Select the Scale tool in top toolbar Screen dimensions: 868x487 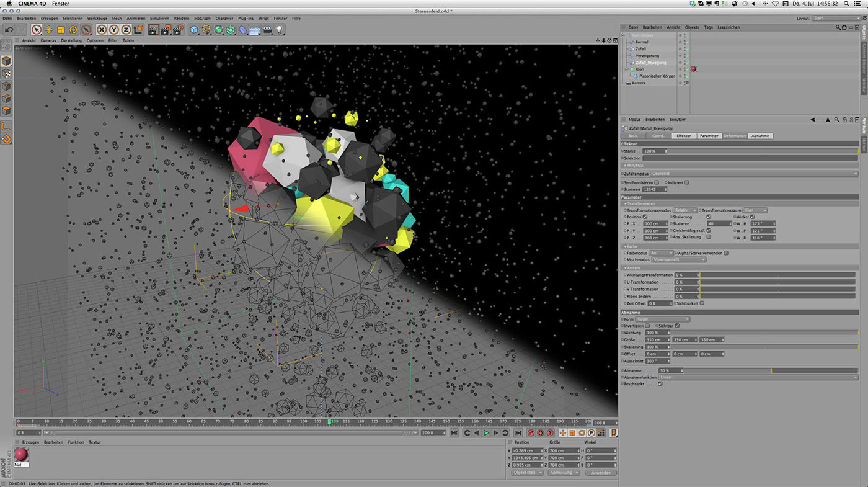61,29
